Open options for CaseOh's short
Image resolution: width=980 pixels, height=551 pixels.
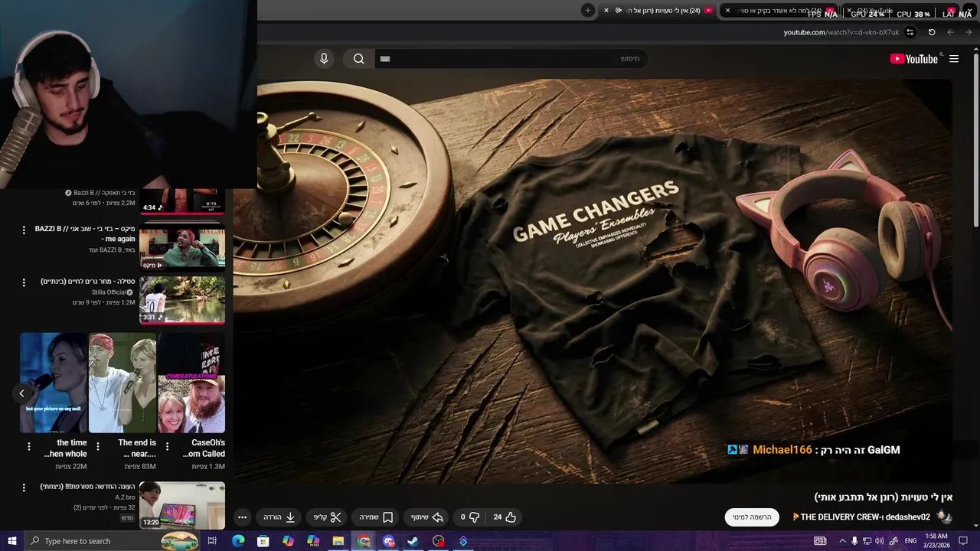pos(167,446)
